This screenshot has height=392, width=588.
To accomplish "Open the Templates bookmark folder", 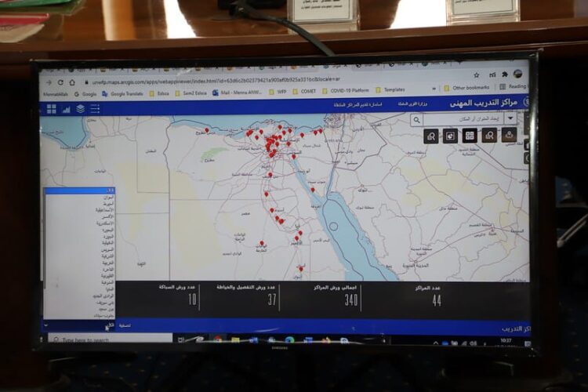I will coord(390,89).
